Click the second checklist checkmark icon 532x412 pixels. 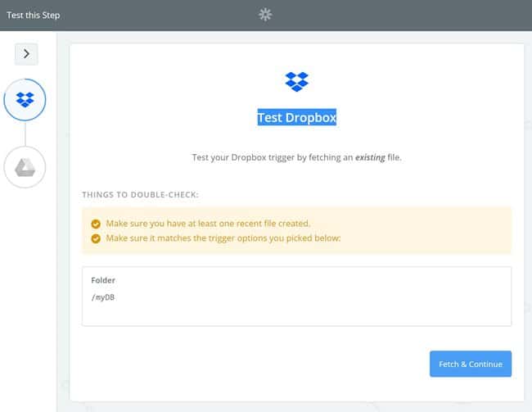[x=96, y=238]
